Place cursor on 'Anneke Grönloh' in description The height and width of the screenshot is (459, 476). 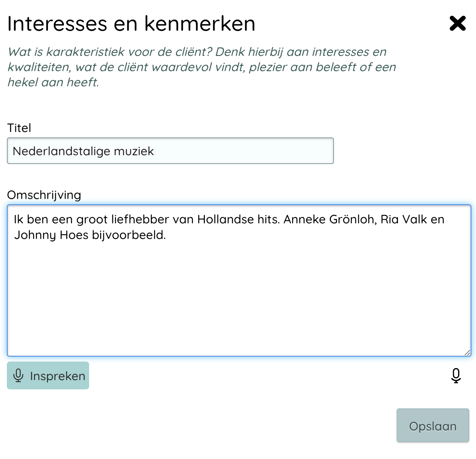point(329,219)
